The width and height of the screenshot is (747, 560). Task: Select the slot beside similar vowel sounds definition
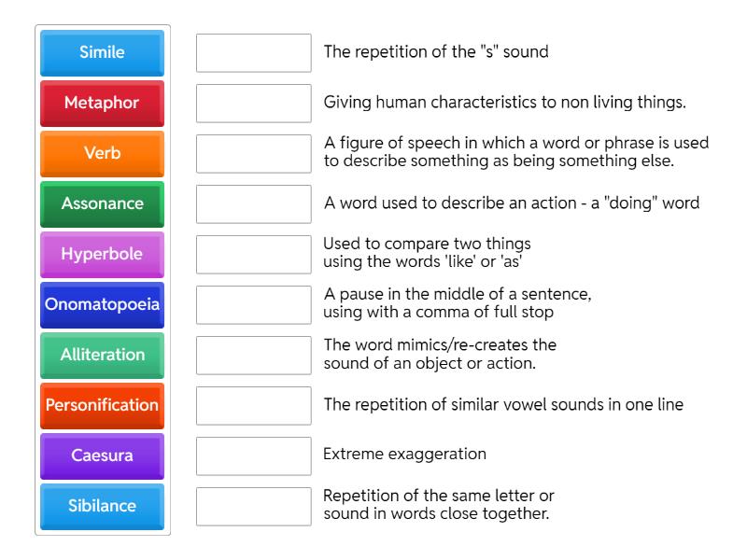(x=254, y=405)
